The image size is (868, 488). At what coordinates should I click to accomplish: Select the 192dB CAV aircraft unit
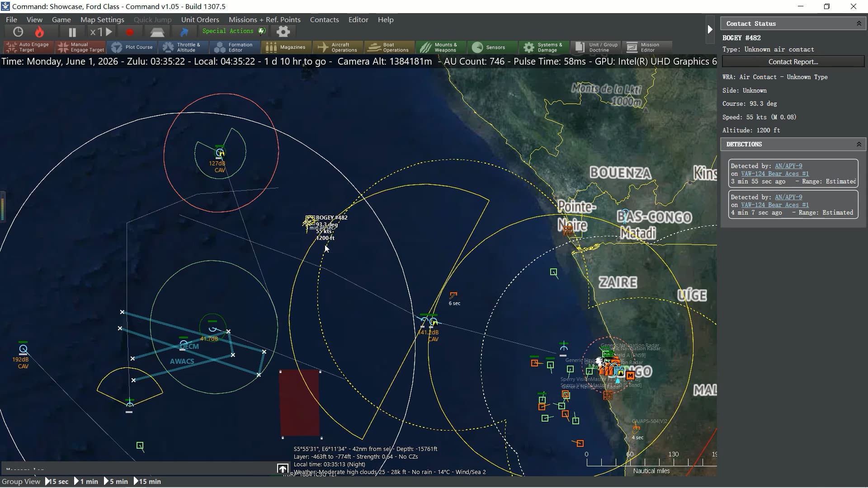[x=23, y=349]
